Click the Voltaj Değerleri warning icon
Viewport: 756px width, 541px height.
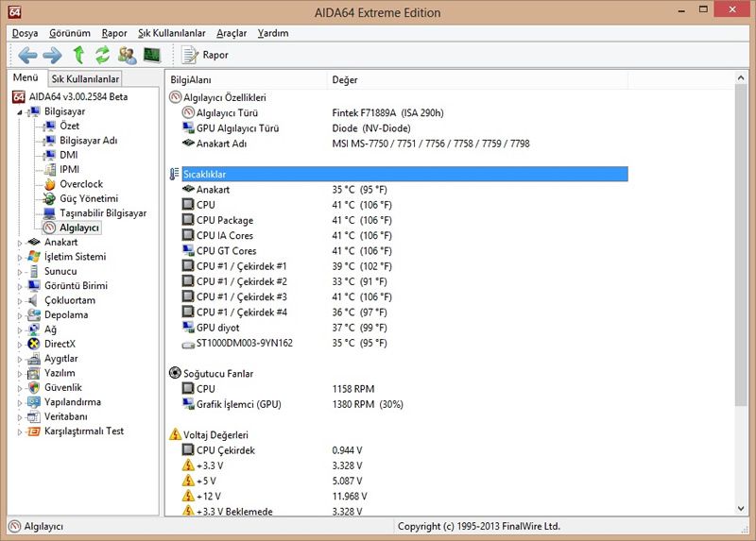(175, 434)
